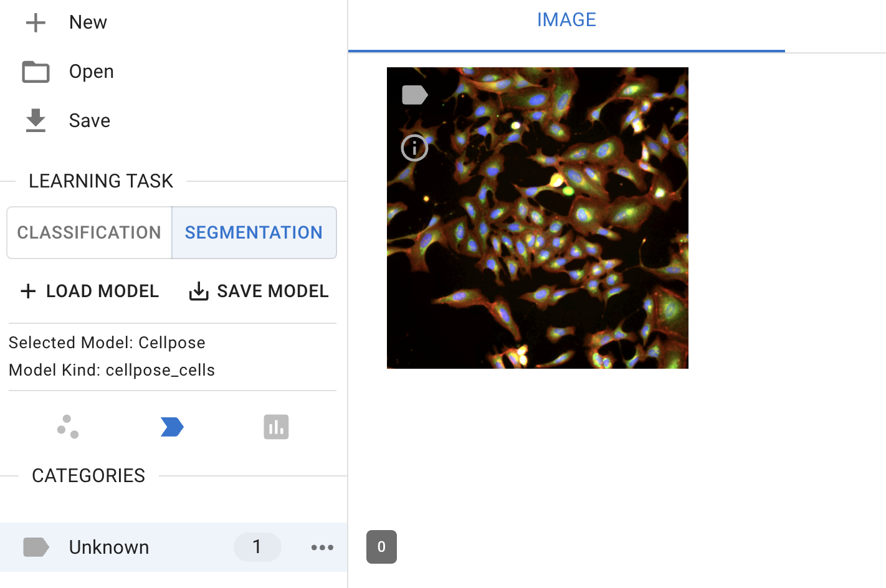Click the Open folder icon

[x=36, y=72]
